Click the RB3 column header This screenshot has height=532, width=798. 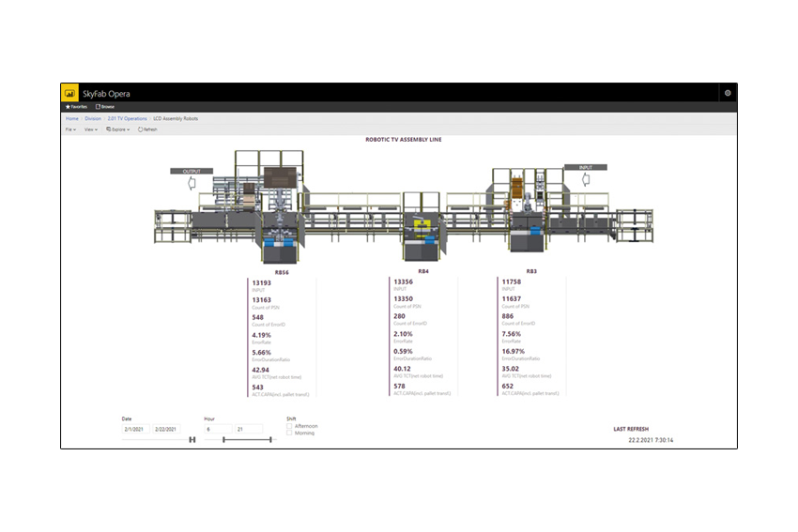[531, 271]
